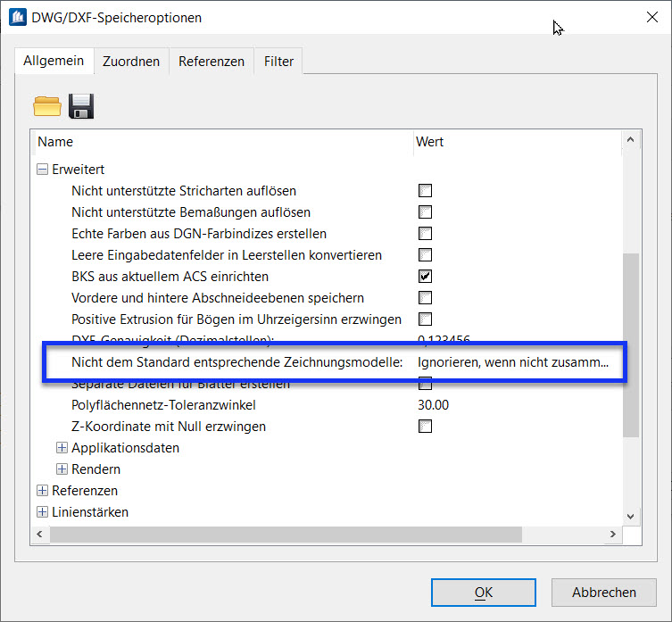Expand the Linienstärken section
Screen dimensions: 672x622
(x=42, y=512)
